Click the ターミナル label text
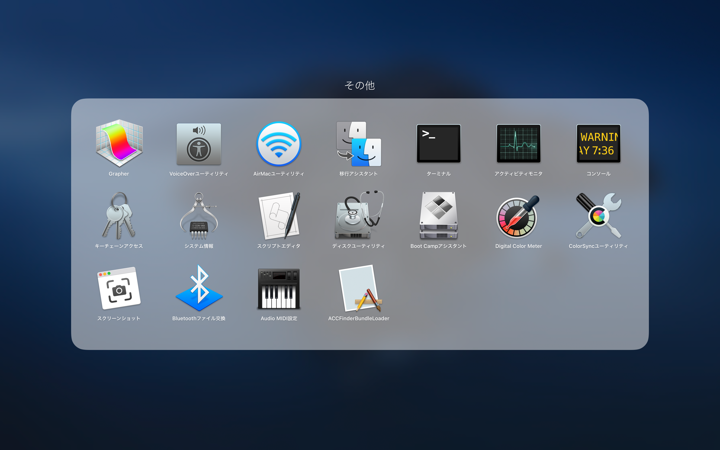Viewport: 720px width, 450px height. 439,174
